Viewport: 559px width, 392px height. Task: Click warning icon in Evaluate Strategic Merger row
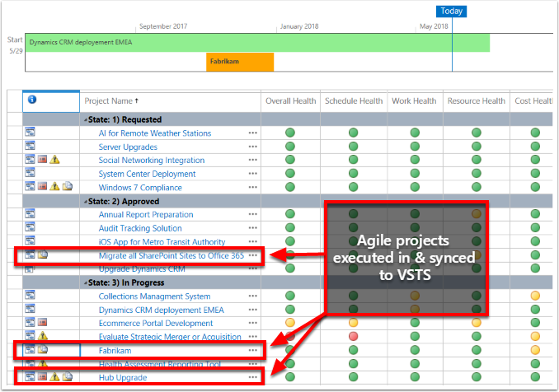click(42, 335)
